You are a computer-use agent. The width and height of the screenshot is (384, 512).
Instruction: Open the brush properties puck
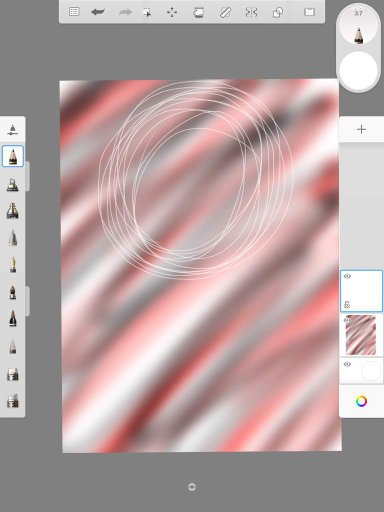point(358,27)
